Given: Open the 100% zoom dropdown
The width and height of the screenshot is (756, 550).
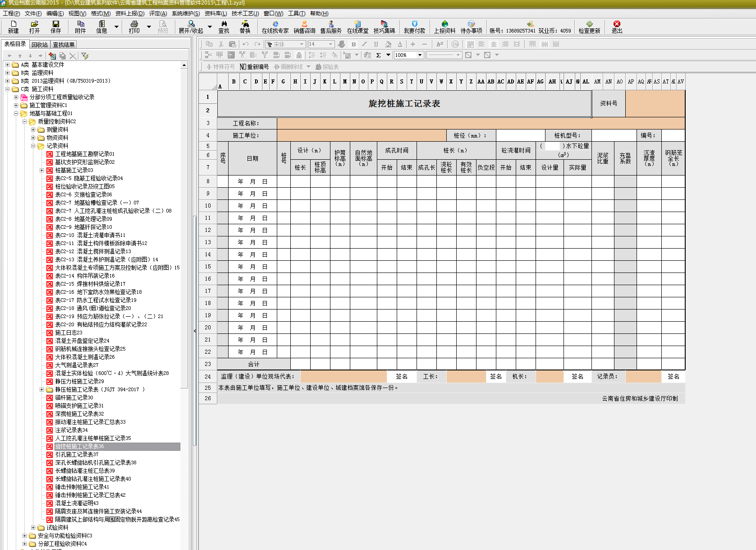Looking at the screenshot, I should click(420, 55).
